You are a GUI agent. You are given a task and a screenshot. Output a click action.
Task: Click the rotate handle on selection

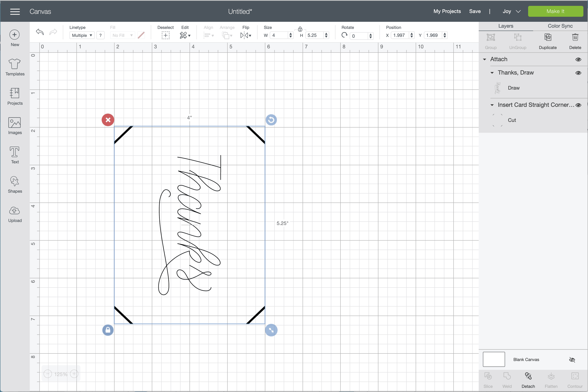click(271, 120)
